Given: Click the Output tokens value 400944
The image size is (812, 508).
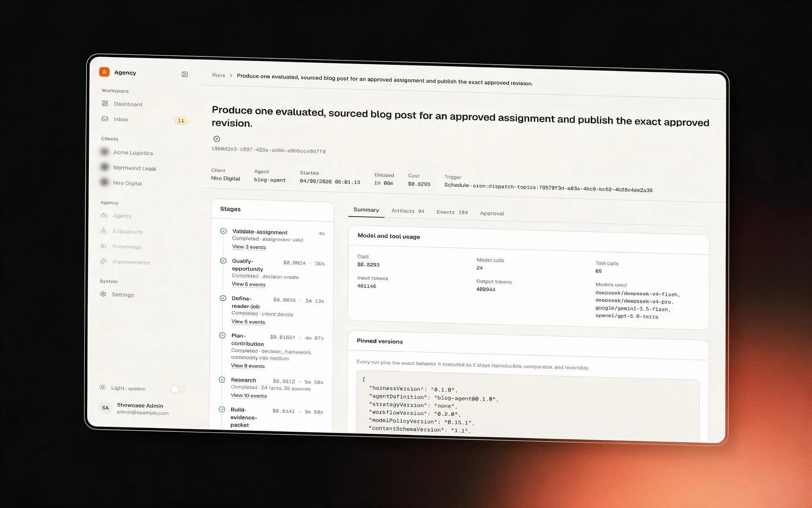Looking at the screenshot, I should [x=486, y=289].
